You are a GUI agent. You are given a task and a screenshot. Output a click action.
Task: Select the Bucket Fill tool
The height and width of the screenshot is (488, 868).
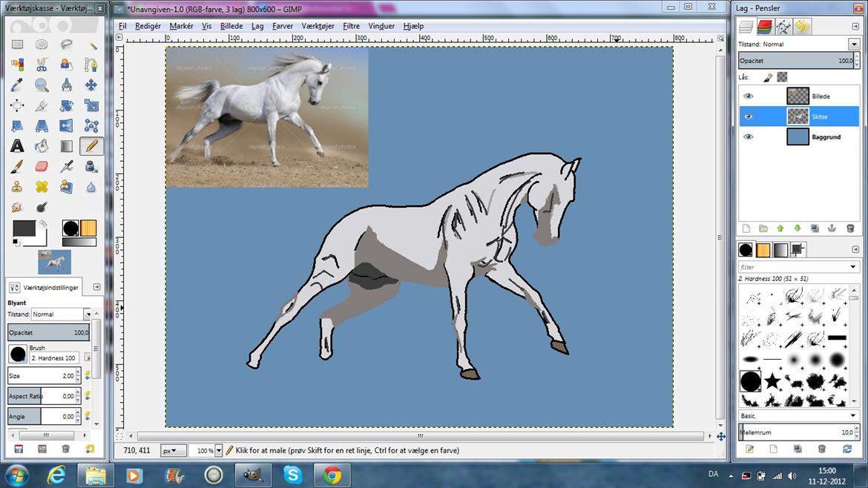pos(42,146)
